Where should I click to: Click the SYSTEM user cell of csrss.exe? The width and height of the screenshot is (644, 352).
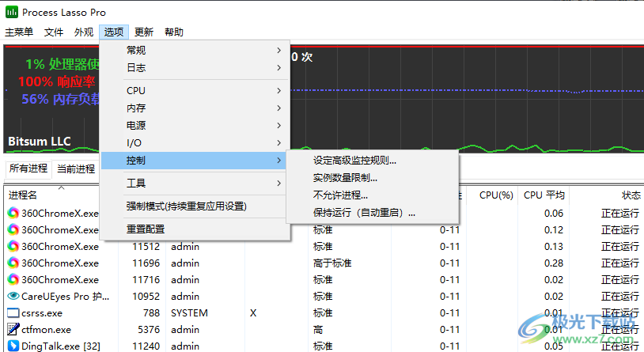(x=189, y=313)
